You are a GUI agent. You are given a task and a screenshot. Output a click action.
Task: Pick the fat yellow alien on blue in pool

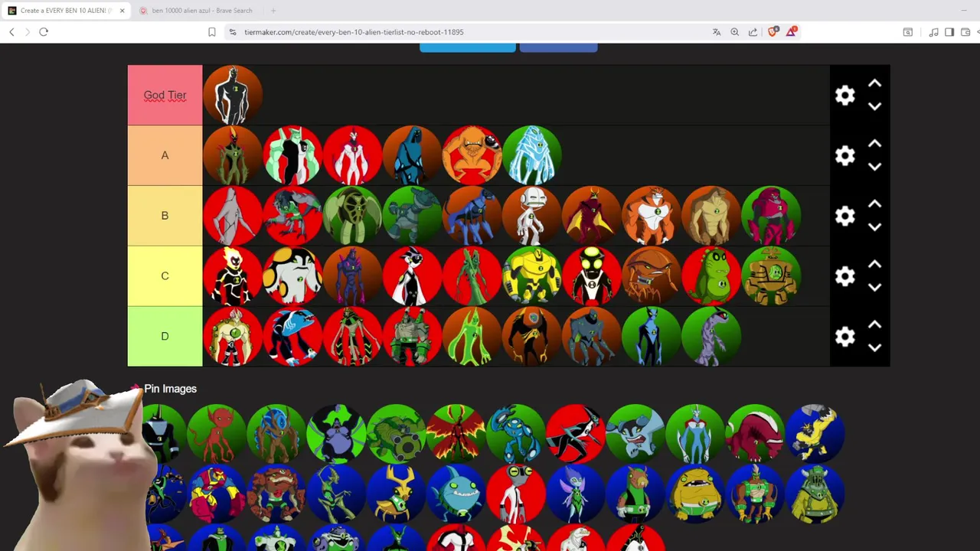(695, 494)
